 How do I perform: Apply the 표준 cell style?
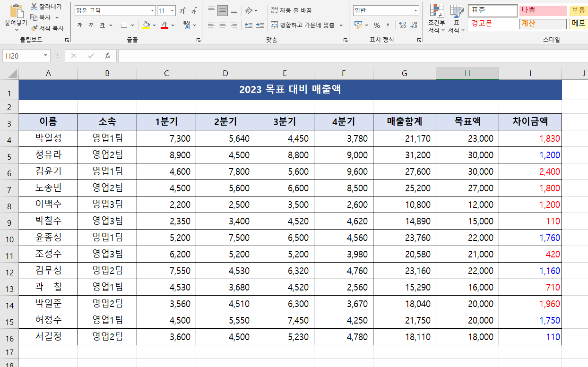tap(493, 10)
